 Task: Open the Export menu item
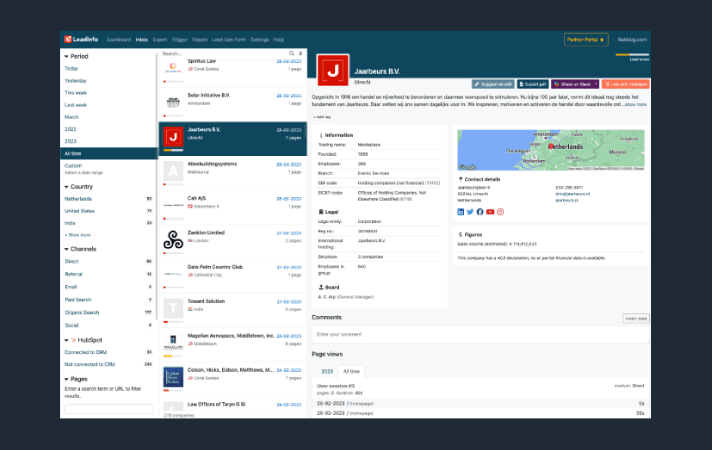[160, 40]
